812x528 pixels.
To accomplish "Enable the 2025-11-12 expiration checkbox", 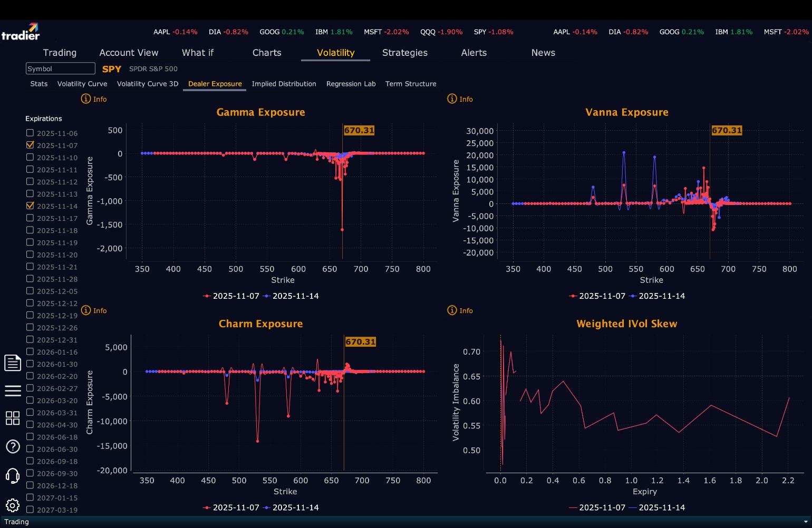I will coord(30,181).
